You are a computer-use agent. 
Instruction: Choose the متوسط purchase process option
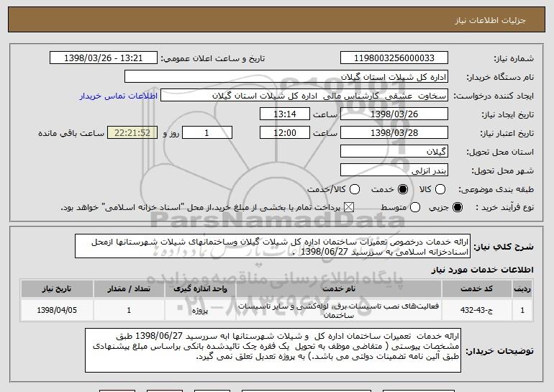415,207
